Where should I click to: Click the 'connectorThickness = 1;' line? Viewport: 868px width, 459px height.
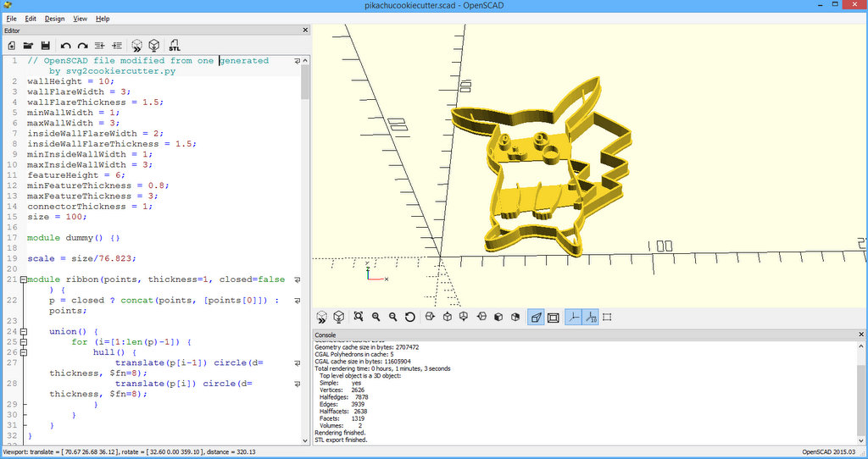point(90,207)
